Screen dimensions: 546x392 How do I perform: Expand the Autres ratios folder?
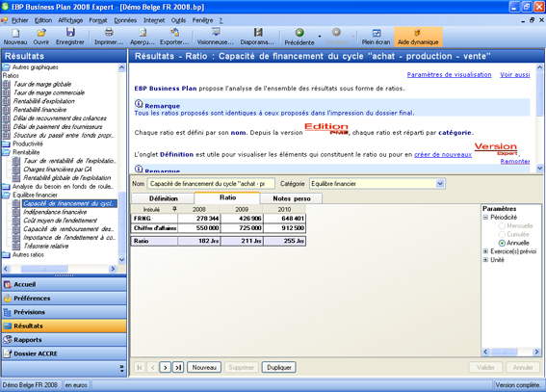6,255
